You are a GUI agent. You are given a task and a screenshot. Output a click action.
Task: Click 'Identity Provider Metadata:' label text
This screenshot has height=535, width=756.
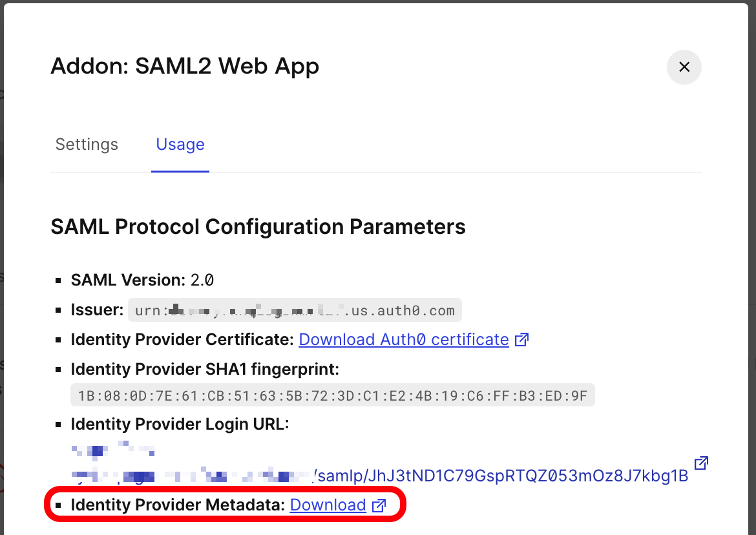178,505
